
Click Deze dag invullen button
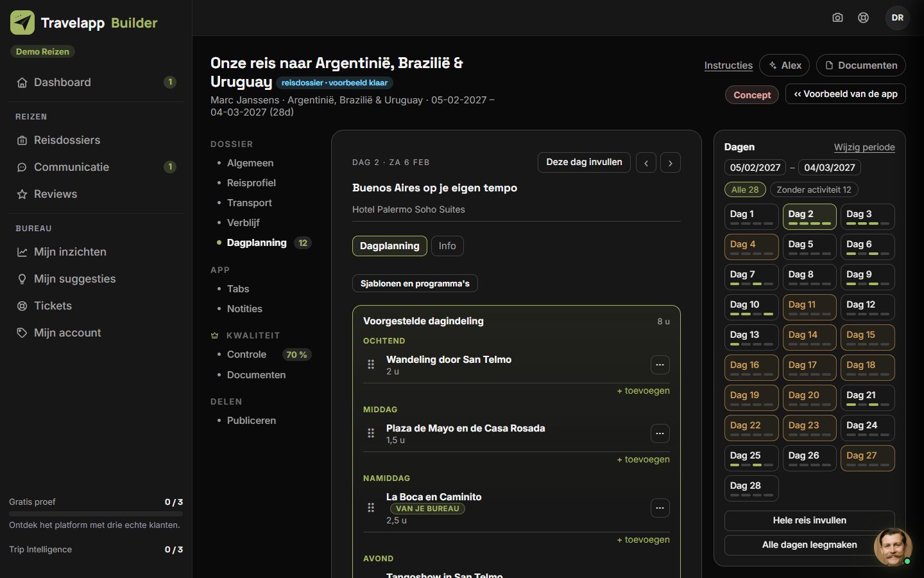(584, 162)
